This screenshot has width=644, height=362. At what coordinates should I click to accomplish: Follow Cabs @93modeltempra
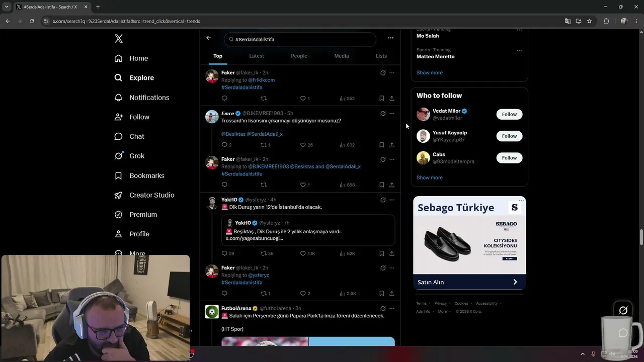coord(509,158)
